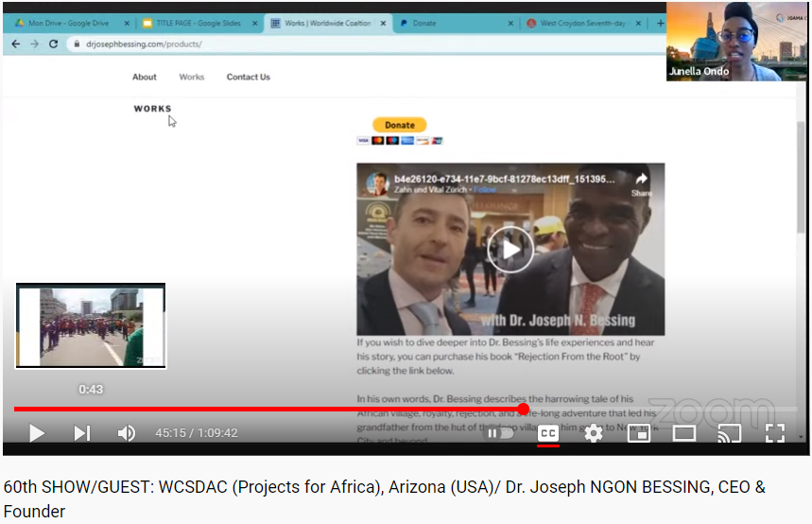Open the Works menu item
Viewport: 812px width, 524px height.
coord(192,78)
